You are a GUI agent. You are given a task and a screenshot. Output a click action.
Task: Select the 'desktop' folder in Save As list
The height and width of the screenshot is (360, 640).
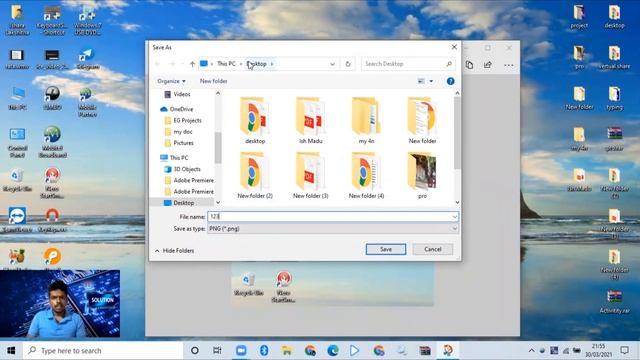click(255, 120)
